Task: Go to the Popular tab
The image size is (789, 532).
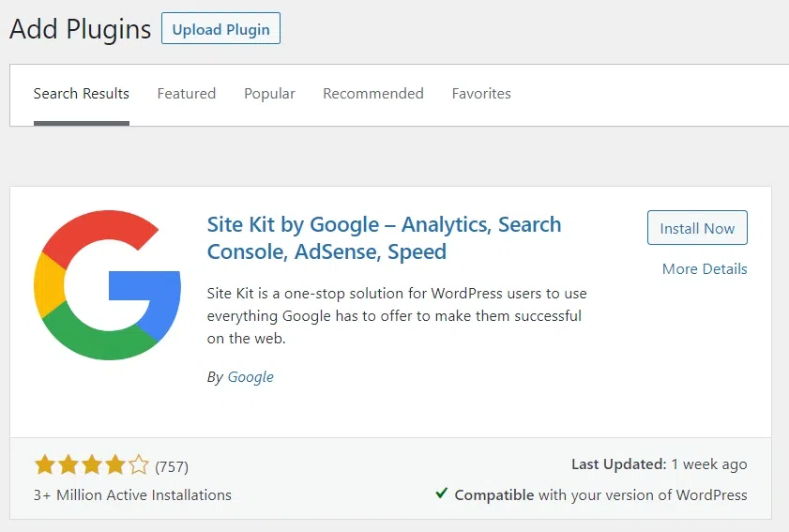Action: 269,94
